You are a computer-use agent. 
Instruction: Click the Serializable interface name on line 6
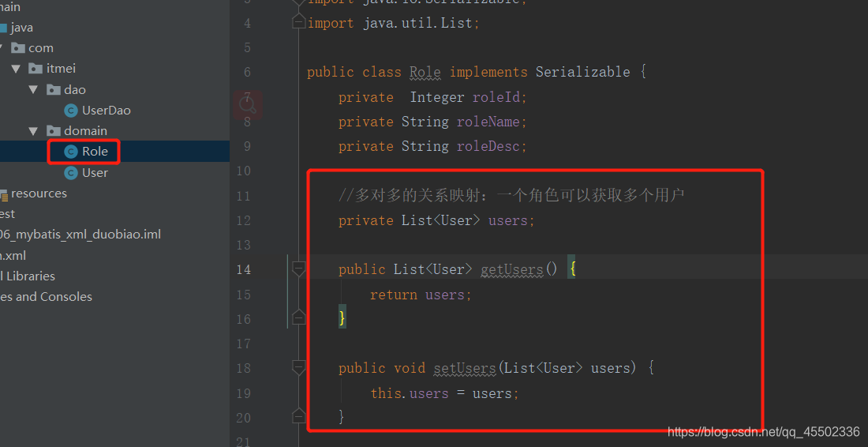(x=583, y=72)
